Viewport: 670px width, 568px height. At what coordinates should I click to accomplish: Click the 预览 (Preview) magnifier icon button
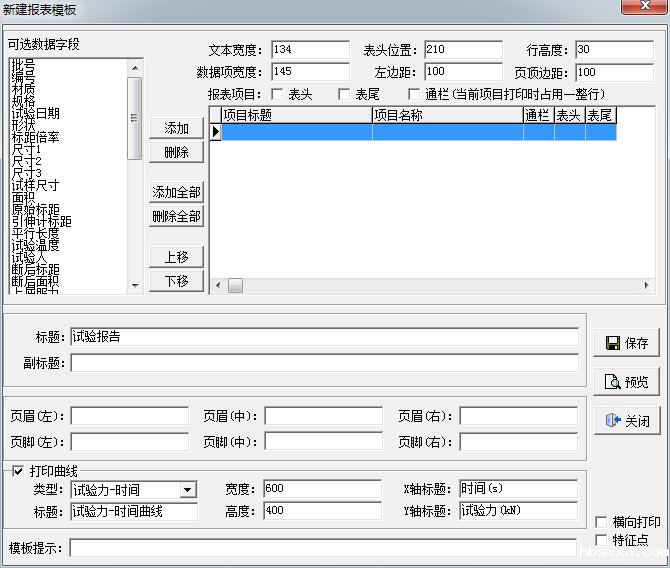coord(626,382)
